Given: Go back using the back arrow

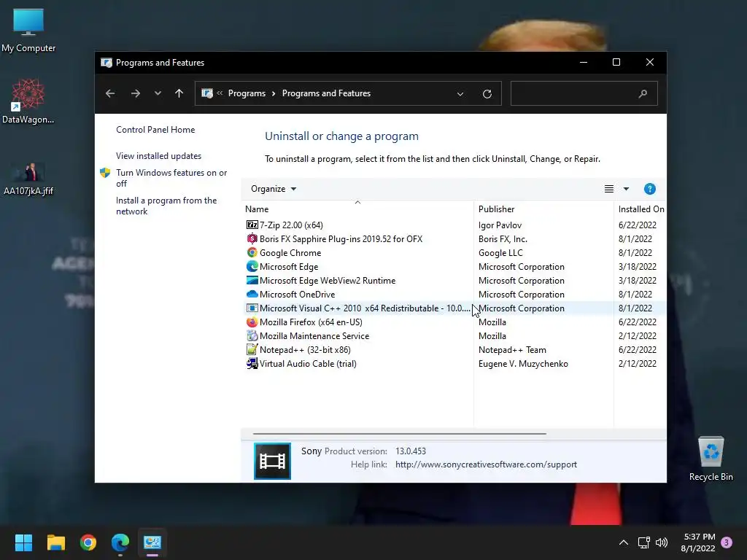Looking at the screenshot, I should (x=110, y=93).
